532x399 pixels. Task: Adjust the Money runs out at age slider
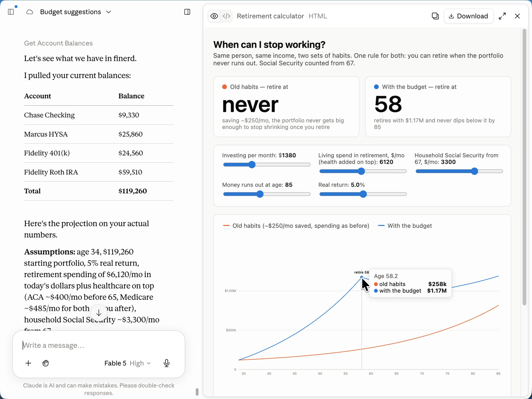coord(267,194)
